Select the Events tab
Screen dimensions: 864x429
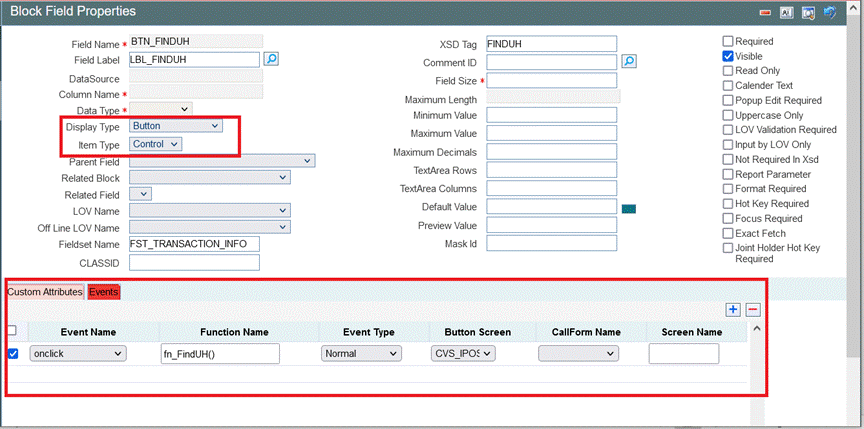tap(104, 292)
